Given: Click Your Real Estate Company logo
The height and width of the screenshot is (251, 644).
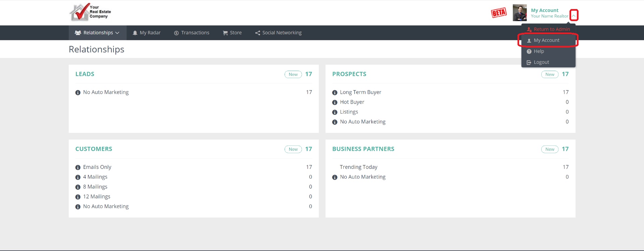Looking at the screenshot, I should [x=90, y=12].
